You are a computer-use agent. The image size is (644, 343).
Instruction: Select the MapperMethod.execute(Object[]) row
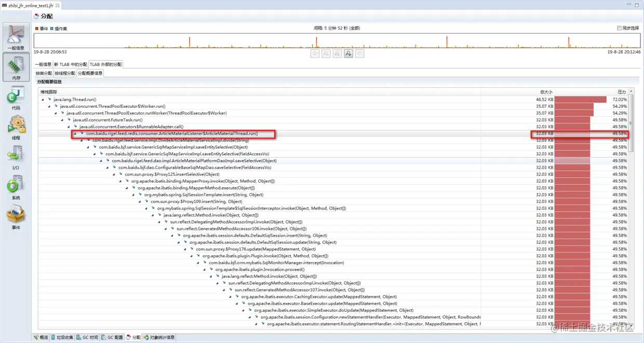(333, 188)
